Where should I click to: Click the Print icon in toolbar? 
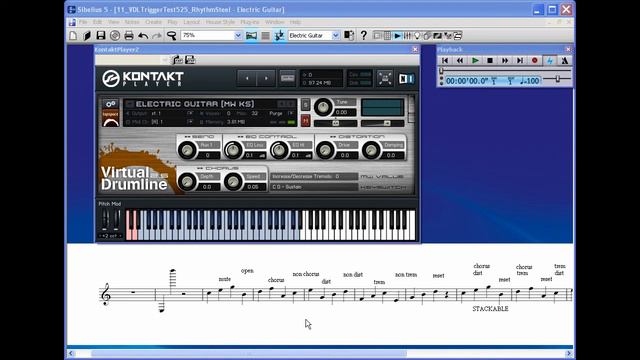[129, 36]
